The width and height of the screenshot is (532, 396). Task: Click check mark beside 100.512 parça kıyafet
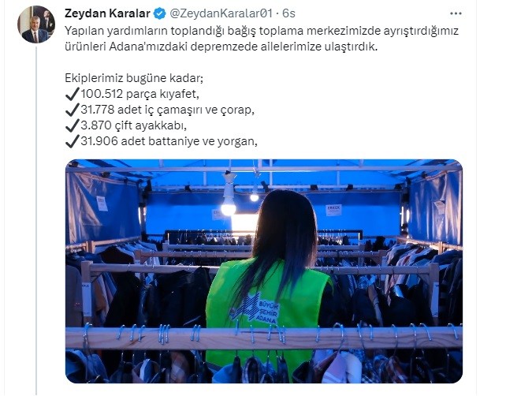pyautogui.click(x=72, y=94)
